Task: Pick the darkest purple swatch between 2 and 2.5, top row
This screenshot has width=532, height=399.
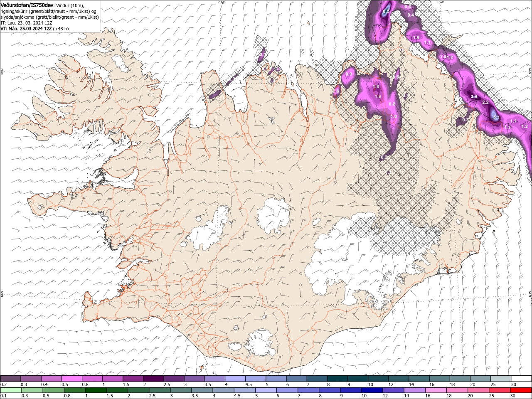Action: point(153,379)
